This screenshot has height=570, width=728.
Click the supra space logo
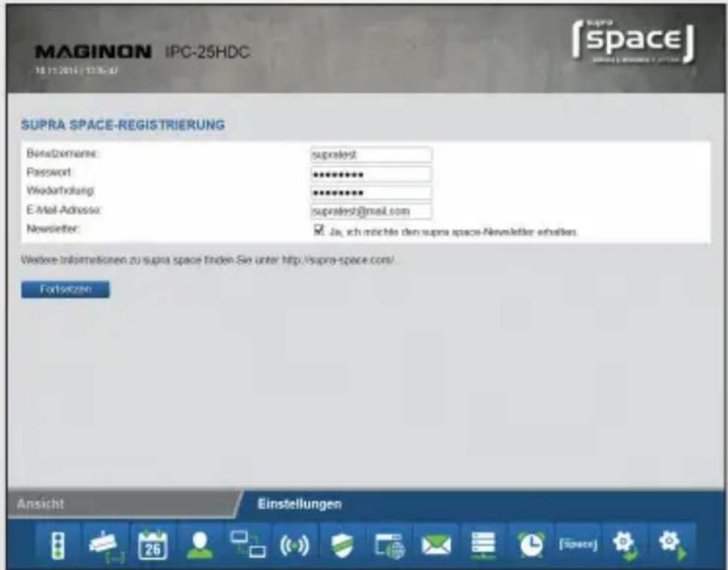point(634,42)
